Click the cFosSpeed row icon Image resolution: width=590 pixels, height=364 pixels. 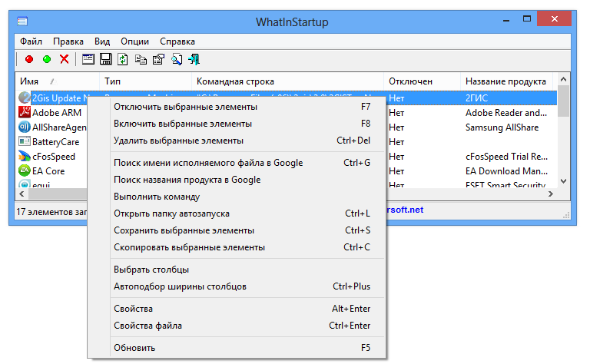[x=25, y=156]
